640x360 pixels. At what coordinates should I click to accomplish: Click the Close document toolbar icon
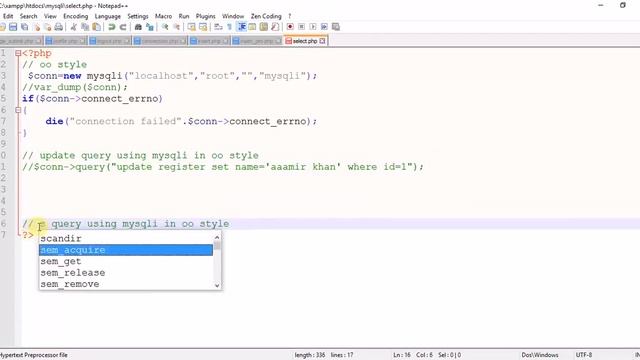pos(36,27)
